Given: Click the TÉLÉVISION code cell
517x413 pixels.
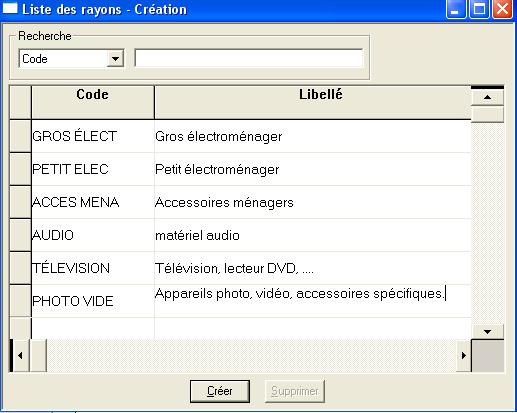Looking at the screenshot, I should pos(93,268).
